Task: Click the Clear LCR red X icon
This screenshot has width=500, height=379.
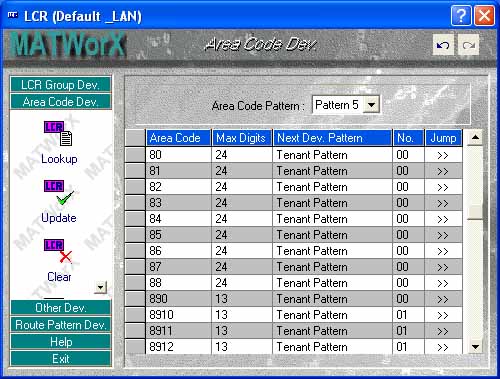Action: pyautogui.click(x=58, y=252)
